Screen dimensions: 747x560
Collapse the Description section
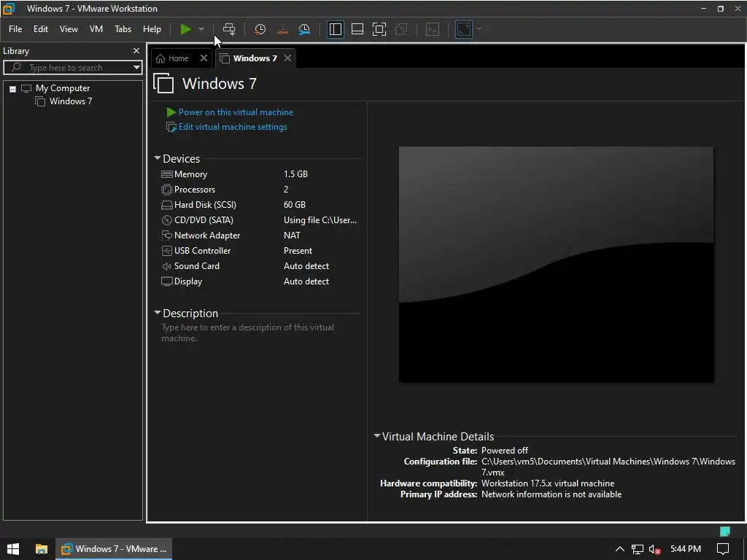pos(158,313)
